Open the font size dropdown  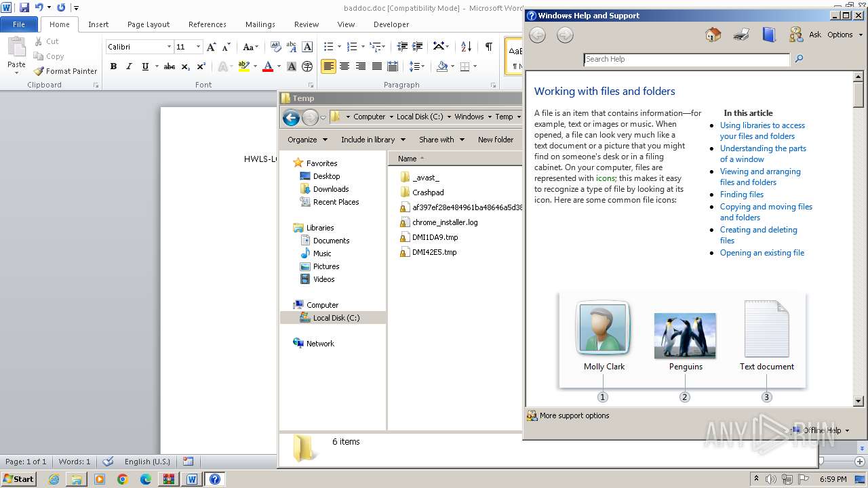point(198,47)
